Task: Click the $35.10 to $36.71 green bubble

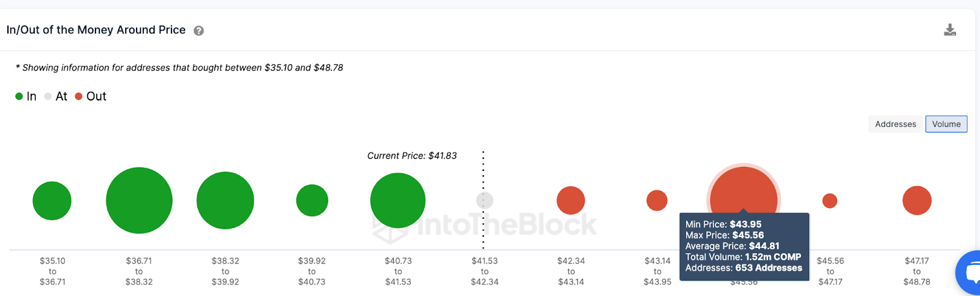Action: tap(52, 200)
